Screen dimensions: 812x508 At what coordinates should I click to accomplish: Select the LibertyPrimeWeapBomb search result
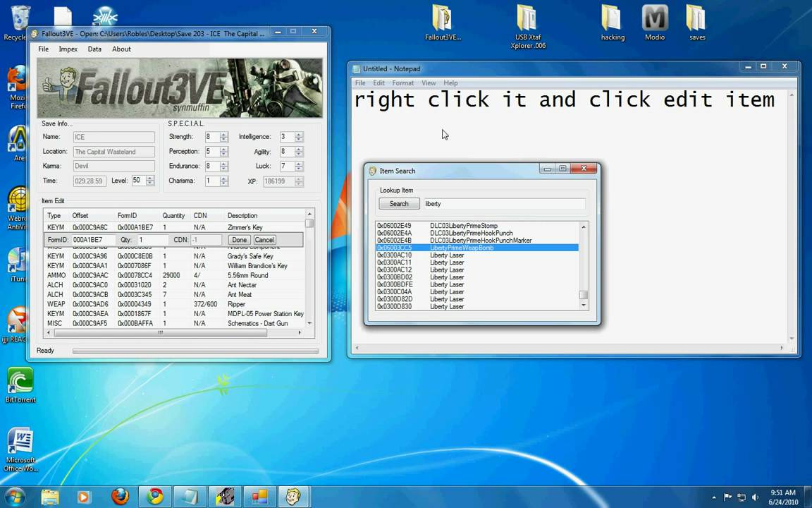click(x=476, y=248)
